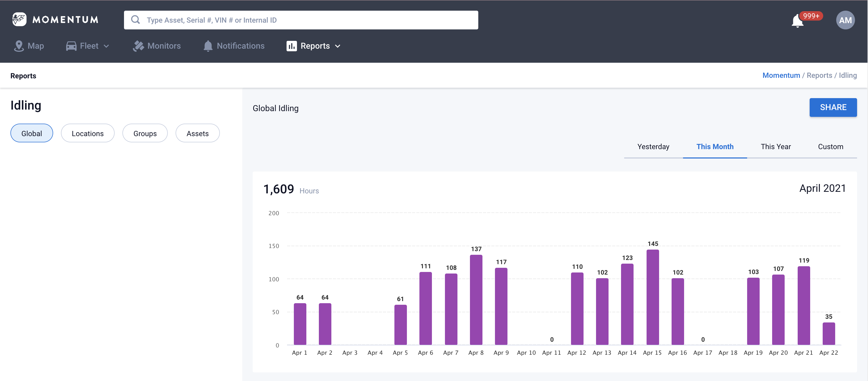Switch to the Yesterday tab
Screen dimensions: 868x381
point(653,147)
